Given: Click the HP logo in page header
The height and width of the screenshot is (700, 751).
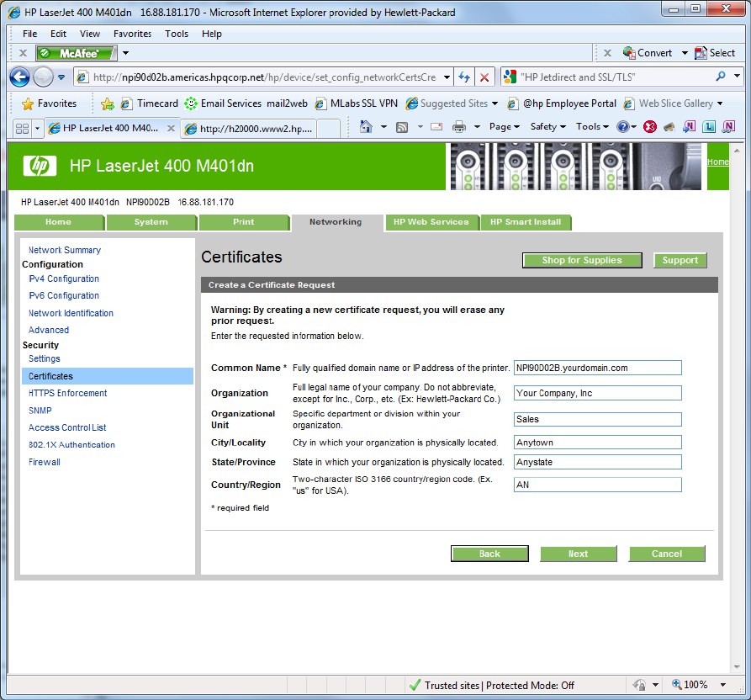Looking at the screenshot, I should point(40,166).
